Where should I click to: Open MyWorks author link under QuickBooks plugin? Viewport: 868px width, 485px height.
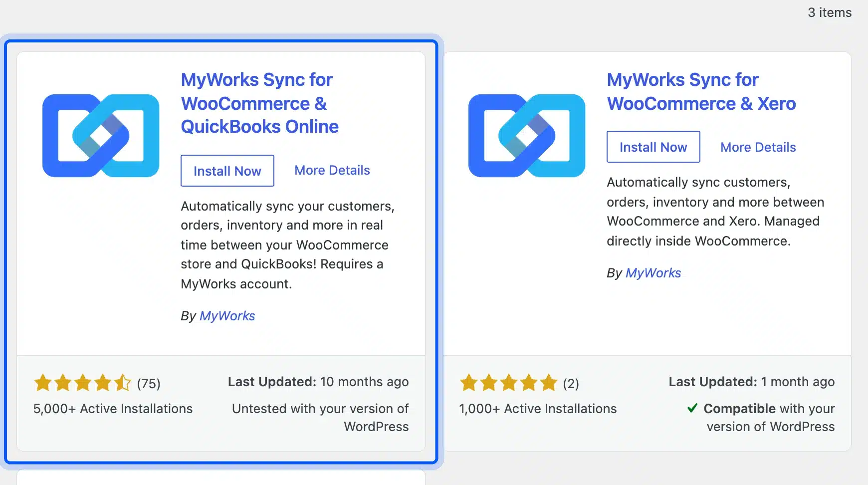(x=227, y=316)
